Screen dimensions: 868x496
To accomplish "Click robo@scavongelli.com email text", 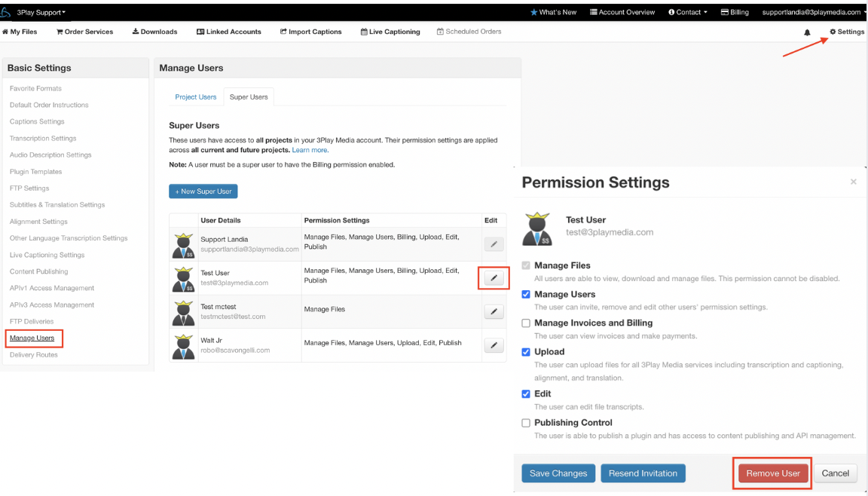I will click(x=235, y=351).
